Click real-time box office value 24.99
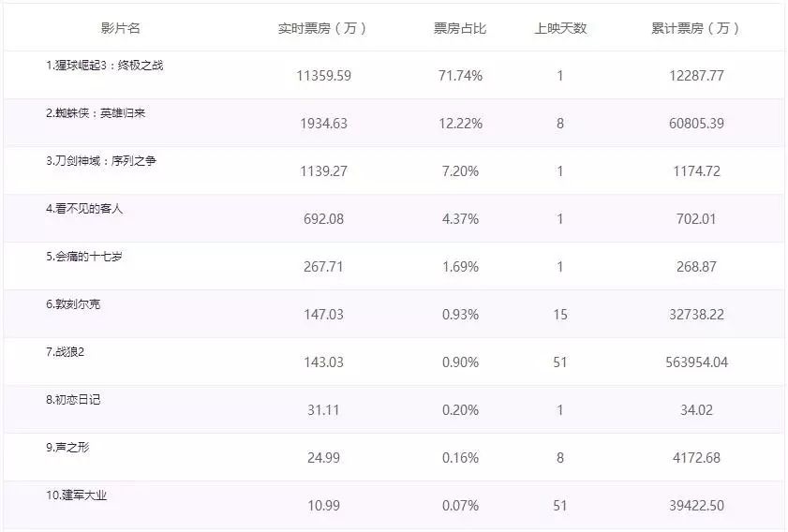Screen dimensions: 788x532 click(x=323, y=458)
